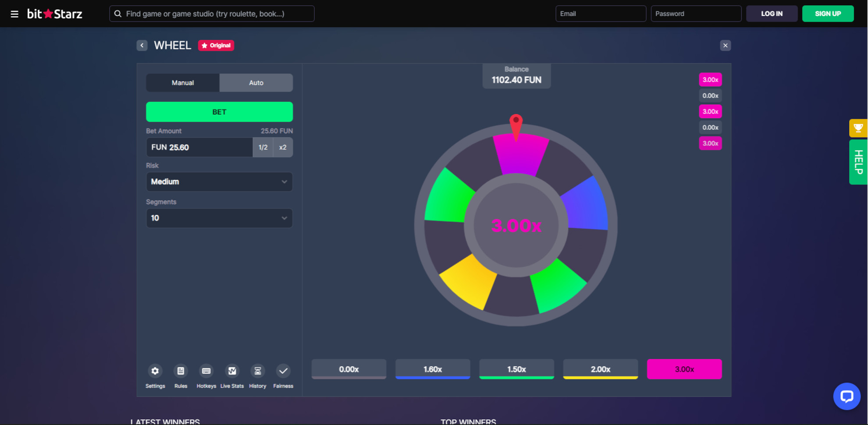Halve the bet with 1/2 button
The height and width of the screenshot is (425, 868).
tap(263, 148)
